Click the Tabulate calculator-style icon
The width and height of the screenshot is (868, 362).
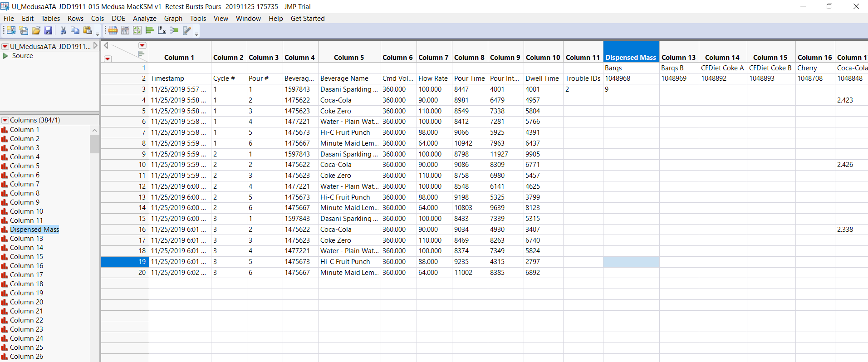tap(125, 30)
